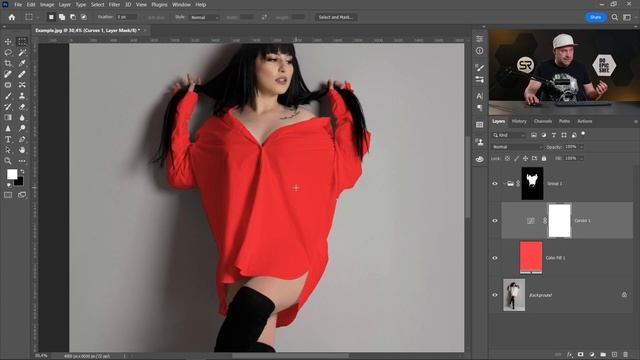Click Delete layer trash icon
Viewport: 640px width, 360px height.
pyautogui.click(x=626, y=354)
